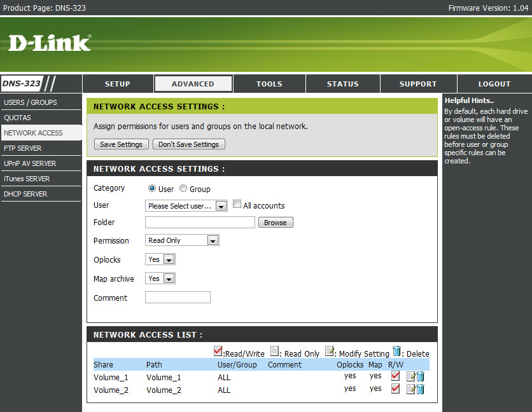Viewport: 532px width, 412px height.
Task: Click Product Page: DNS-323 text
Action: pyautogui.click(x=45, y=8)
